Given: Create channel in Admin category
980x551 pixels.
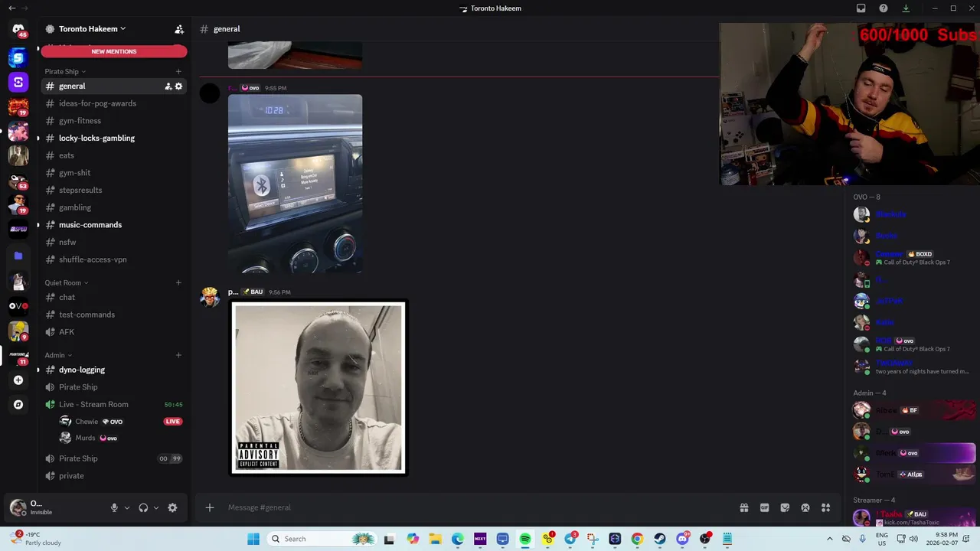Looking at the screenshot, I should (178, 355).
